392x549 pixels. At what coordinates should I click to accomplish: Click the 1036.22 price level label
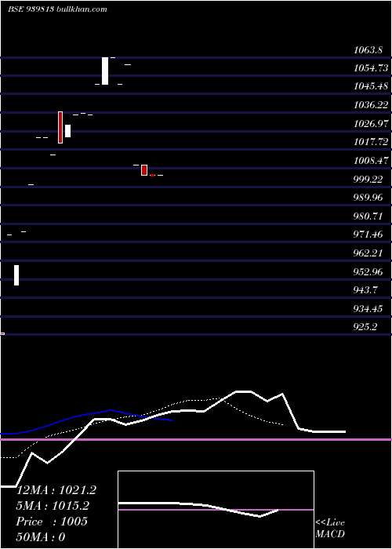tap(371, 104)
